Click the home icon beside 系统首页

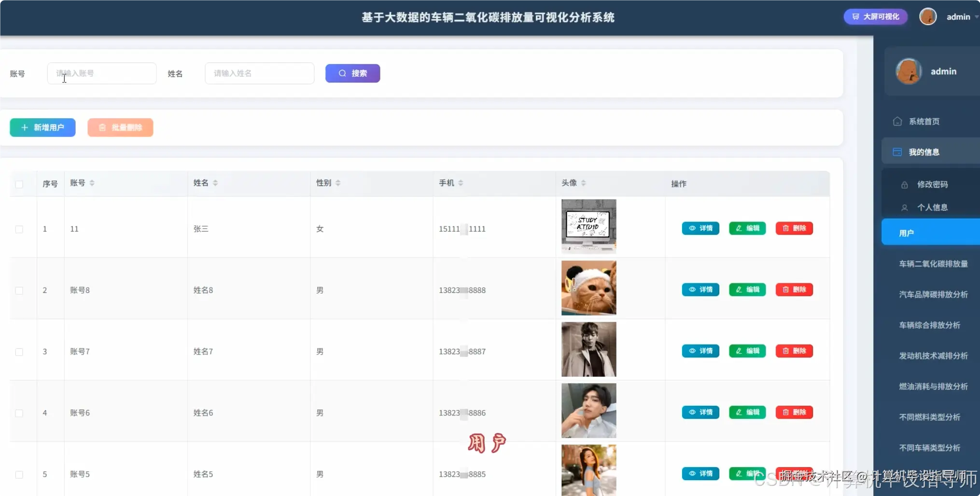(x=898, y=121)
